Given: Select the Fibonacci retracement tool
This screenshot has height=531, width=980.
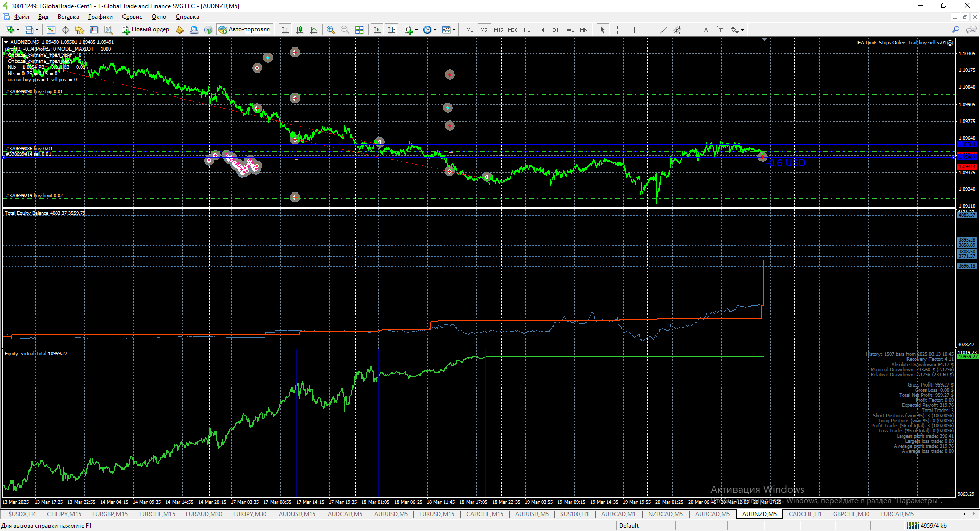Looking at the screenshot, I should point(692,30).
